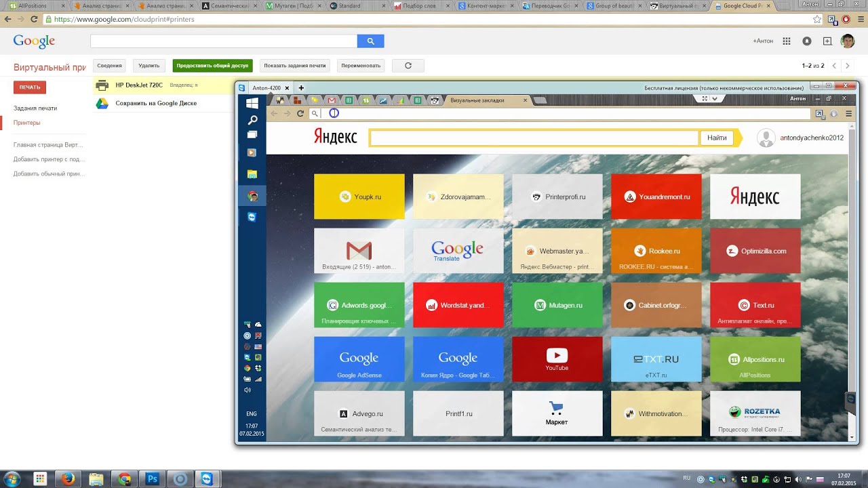The image size is (868, 488).
Task: Open the Google apps grid
Action: [787, 41]
